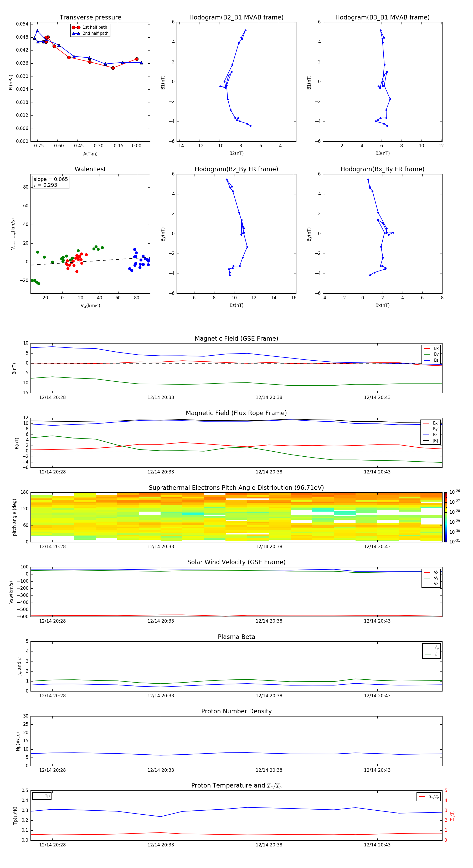Click the 'Hodogram(B2_B1 MVAB frame)' title
Image resolution: width=473 pixels, height=868 pixels.
[x=236, y=18]
